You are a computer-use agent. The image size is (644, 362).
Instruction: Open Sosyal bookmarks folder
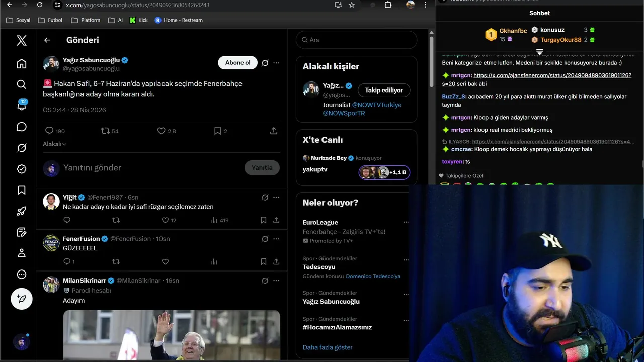pyautogui.click(x=18, y=20)
